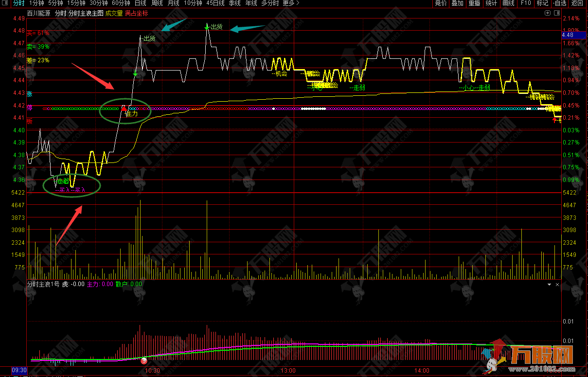Remove stock via -自选 button
The image size is (588, 377).
[x=560, y=3]
